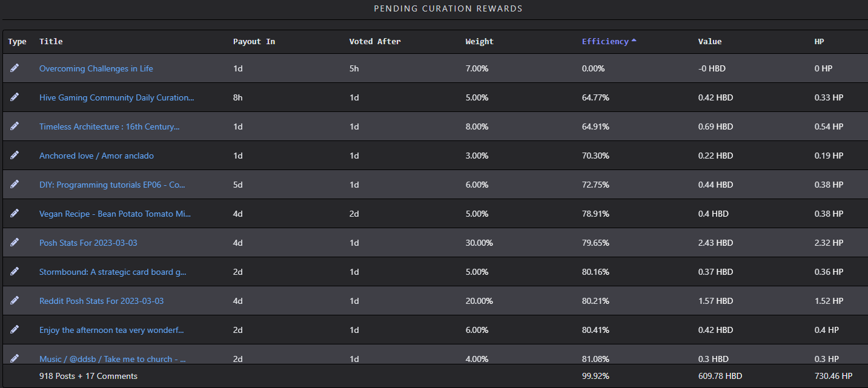The height and width of the screenshot is (388, 868).
Task: Click pencil icon beside Hive Gaming Community post
Action: pos(15,97)
